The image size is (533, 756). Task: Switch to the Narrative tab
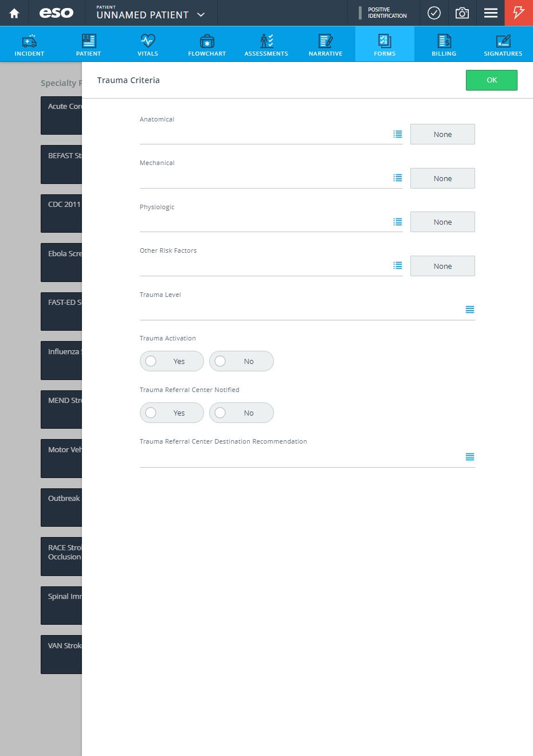(x=326, y=44)
